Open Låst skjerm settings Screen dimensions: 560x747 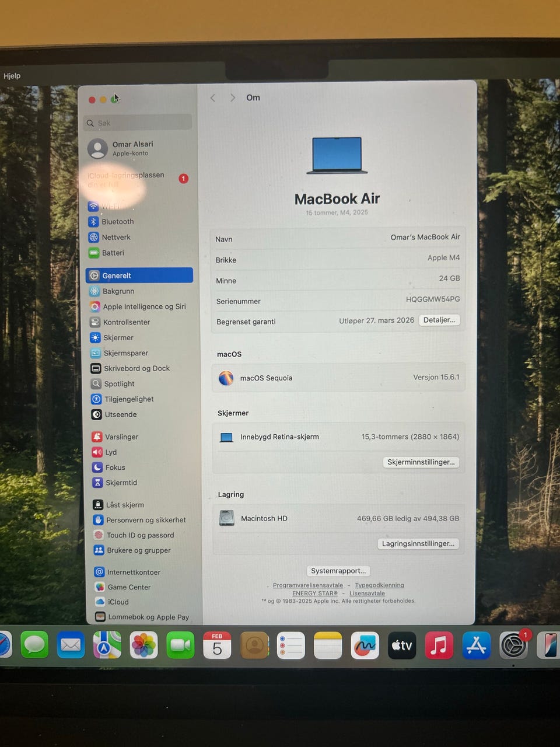(x=118, y=505)
